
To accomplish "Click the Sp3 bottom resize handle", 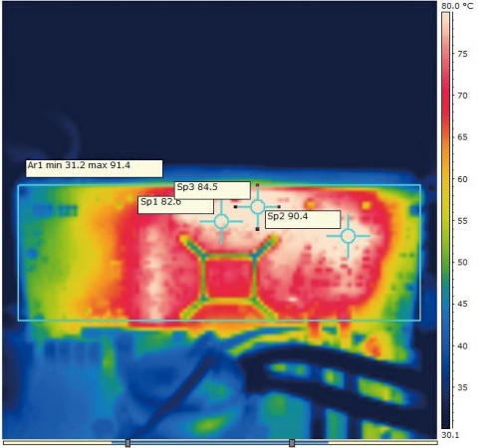I will click(x=257, y=229).
